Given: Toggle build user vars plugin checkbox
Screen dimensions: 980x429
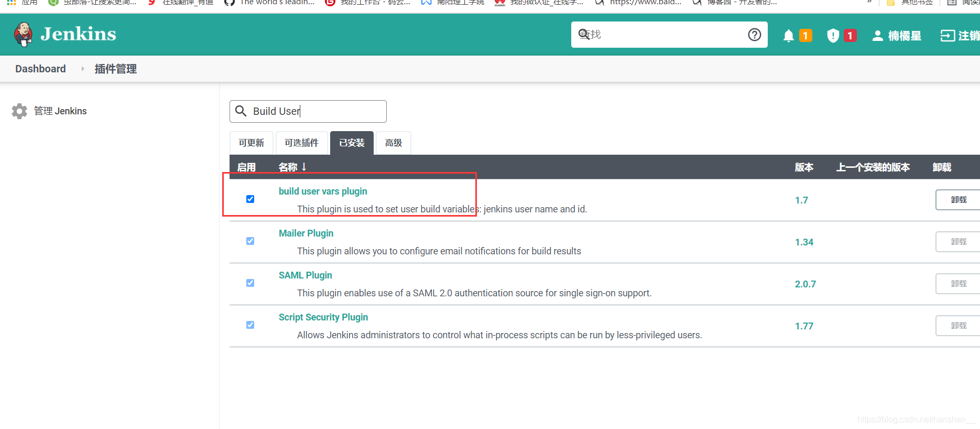Looking at the screenshot, I should pos(251,199).
